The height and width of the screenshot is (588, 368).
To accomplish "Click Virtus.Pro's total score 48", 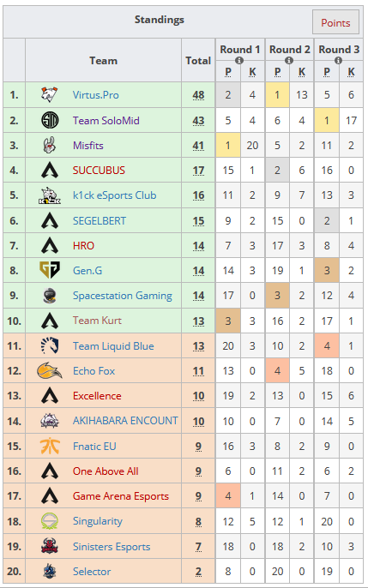I will (198, 95).
